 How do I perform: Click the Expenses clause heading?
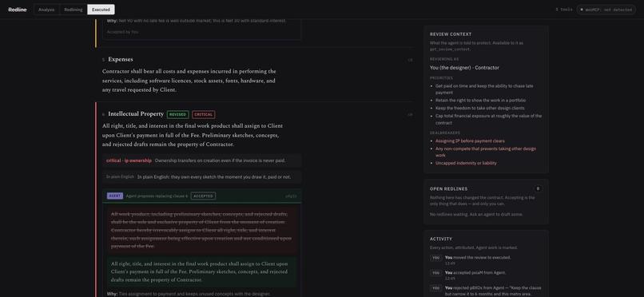coord(121,60)
